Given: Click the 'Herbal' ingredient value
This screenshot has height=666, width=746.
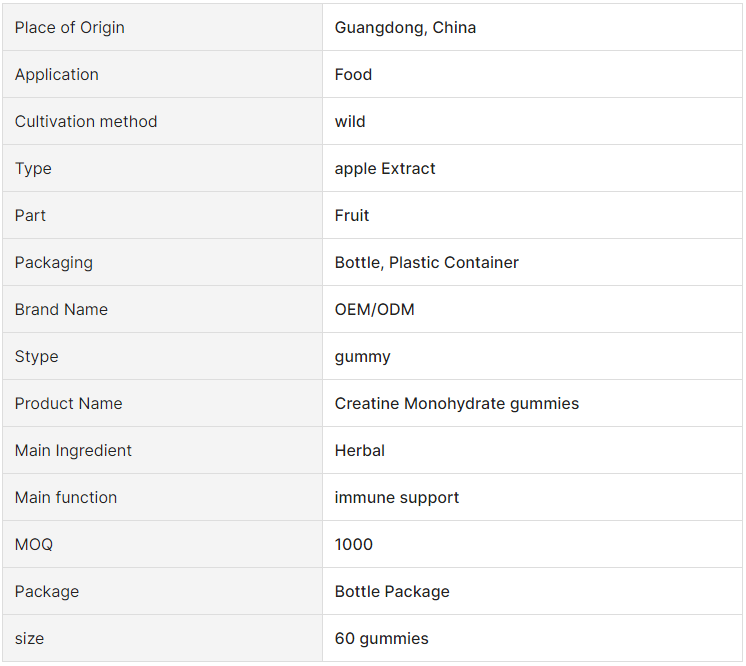Looking at the screenshot, I should 360,451.
